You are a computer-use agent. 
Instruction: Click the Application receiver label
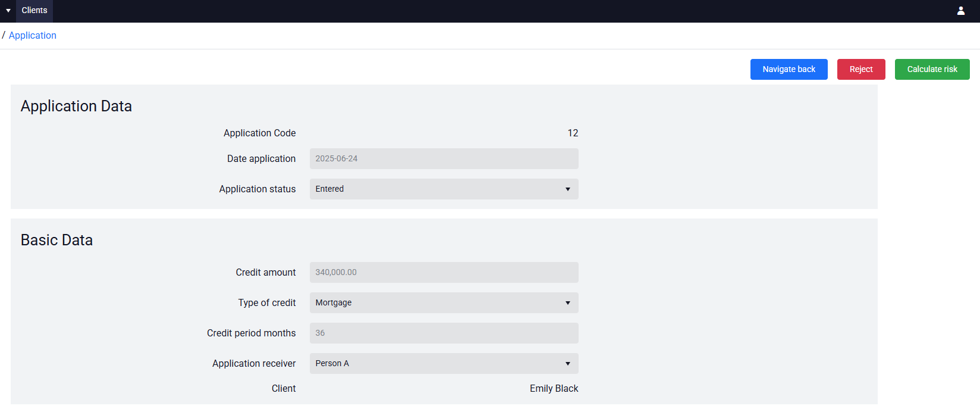click(x=254, y=364)
